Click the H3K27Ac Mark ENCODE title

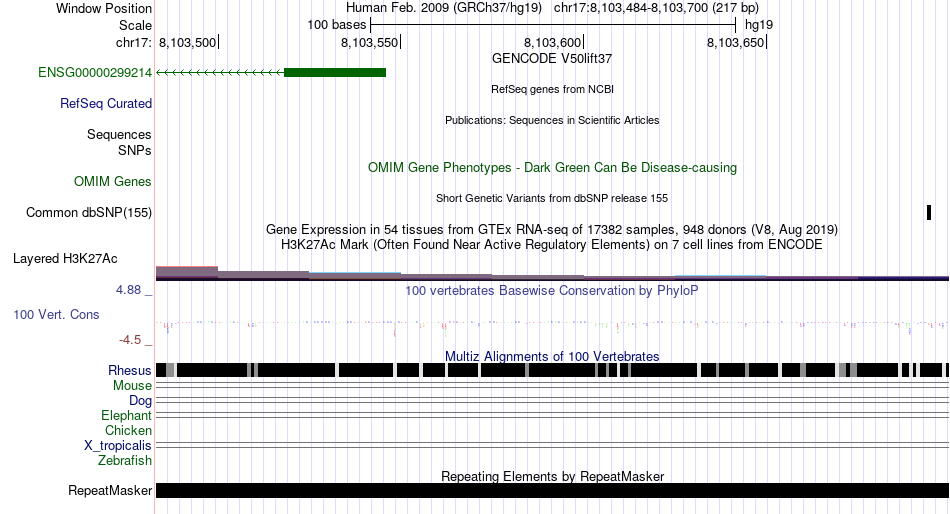point(552,245)
